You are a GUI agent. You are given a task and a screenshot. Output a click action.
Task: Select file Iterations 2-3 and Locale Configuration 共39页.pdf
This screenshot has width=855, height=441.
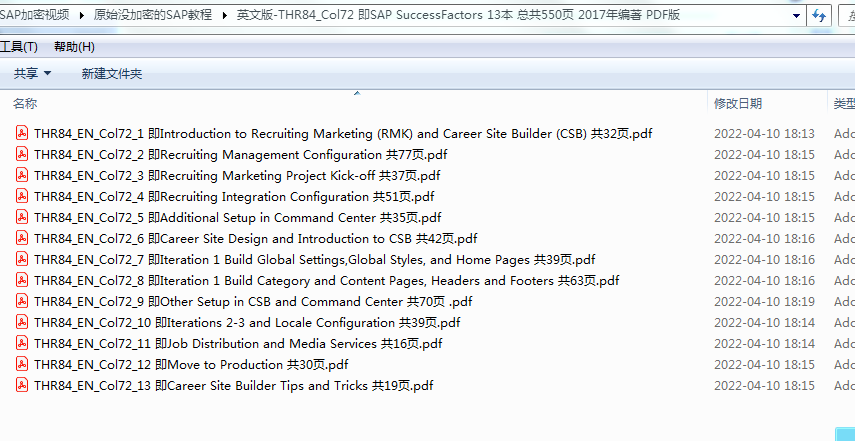pyautogui.click(x=247, y=323)
